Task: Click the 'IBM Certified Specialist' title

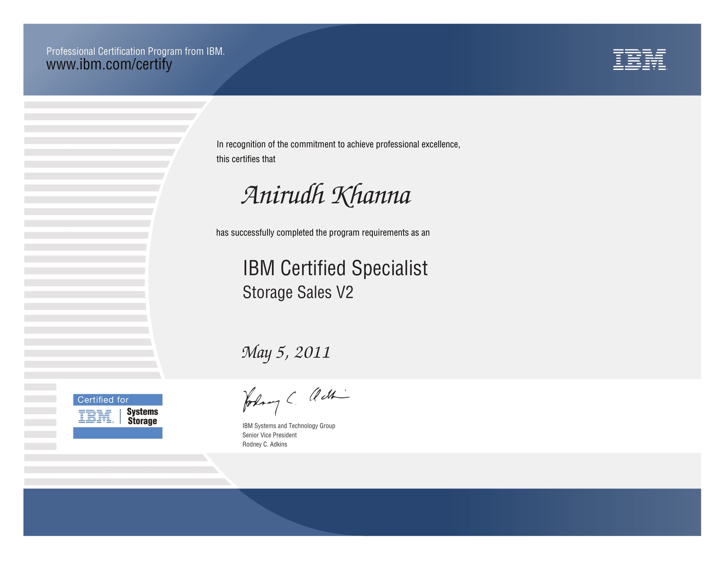Action: point(335,268)
